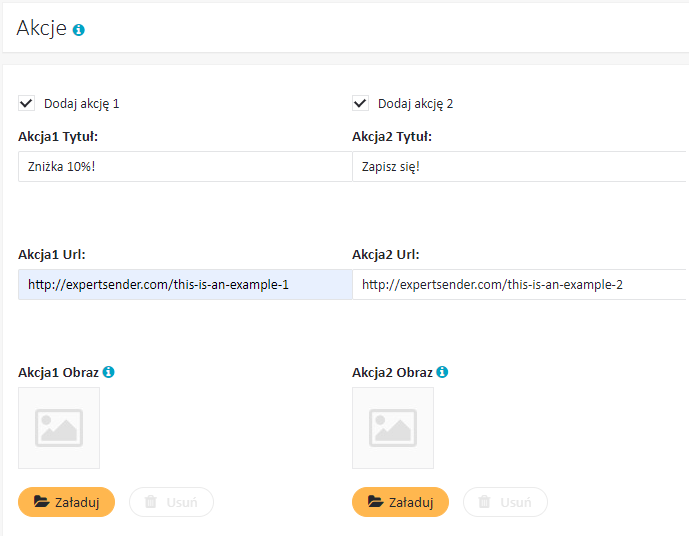Click folder icon on first Załaduj button
Viewport: 689px width, 536px height.
[42, 501]
